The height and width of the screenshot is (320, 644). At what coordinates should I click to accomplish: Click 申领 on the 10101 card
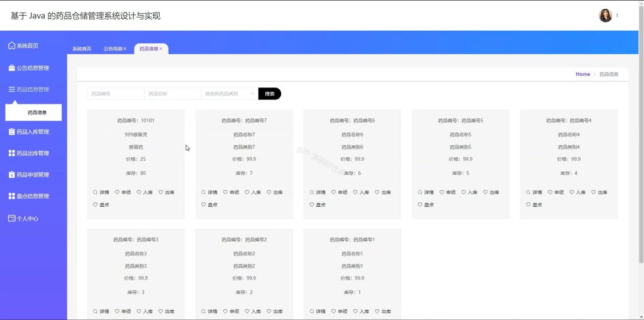(x=123, y=192)
